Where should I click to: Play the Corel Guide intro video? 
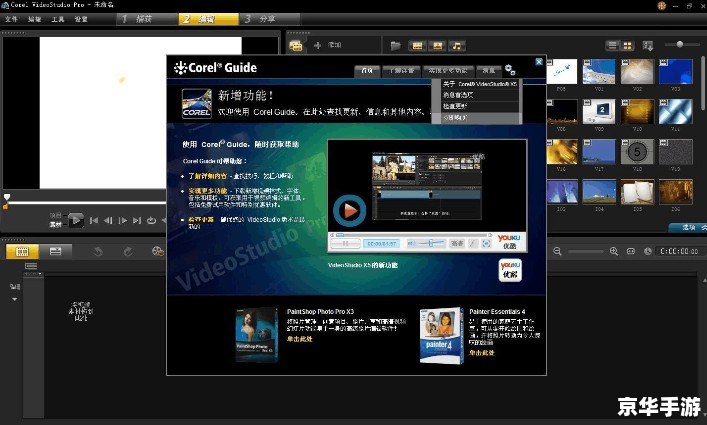click(349, 210)
